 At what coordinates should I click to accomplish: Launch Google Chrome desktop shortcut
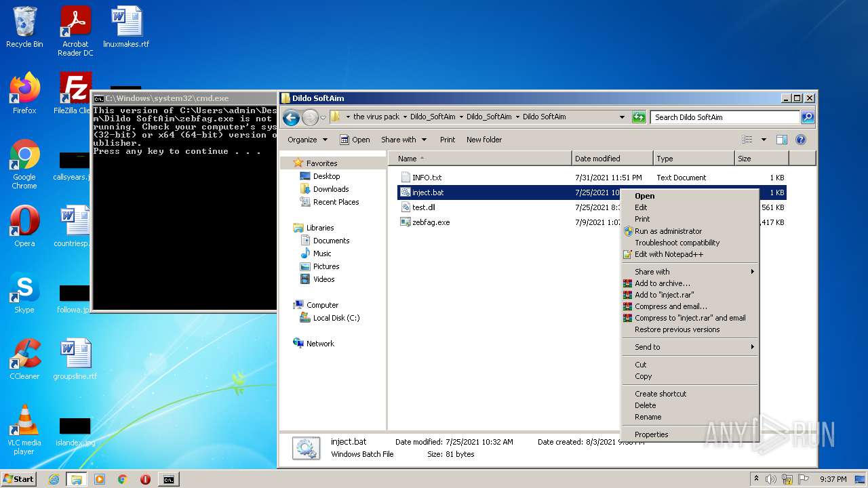click(24, 164)
